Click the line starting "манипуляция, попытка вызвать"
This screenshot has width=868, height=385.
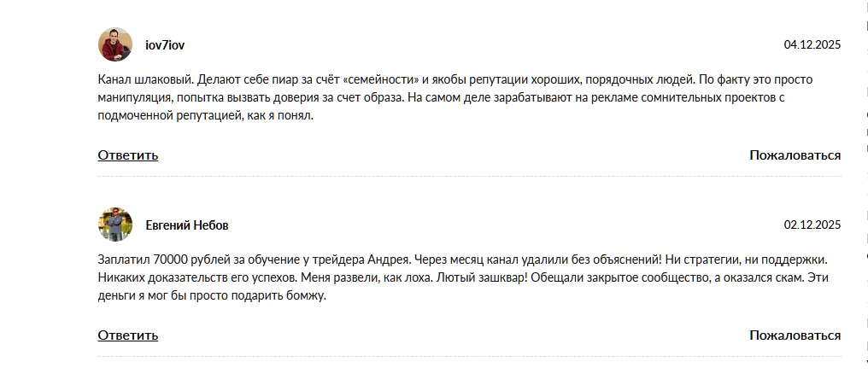[x=441, y=97]
